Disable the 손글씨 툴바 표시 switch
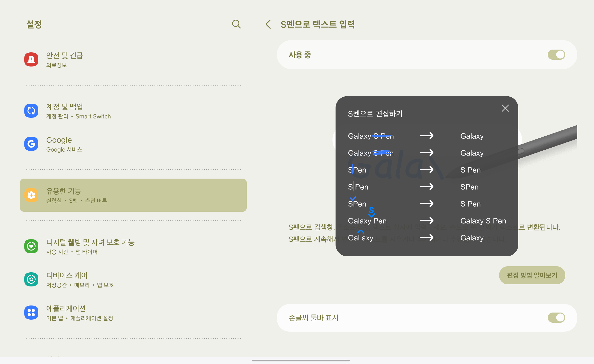 click(556, 318)
